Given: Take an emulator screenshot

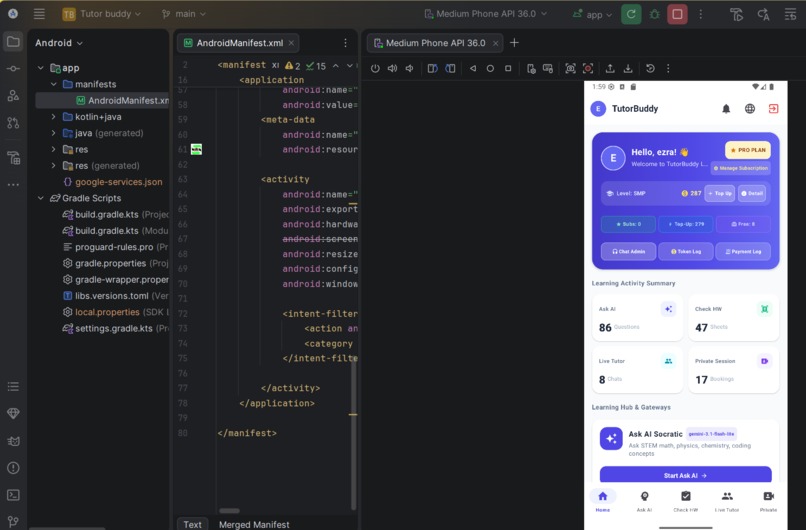Looking at the screenshot, I should [x=570, y=68].
